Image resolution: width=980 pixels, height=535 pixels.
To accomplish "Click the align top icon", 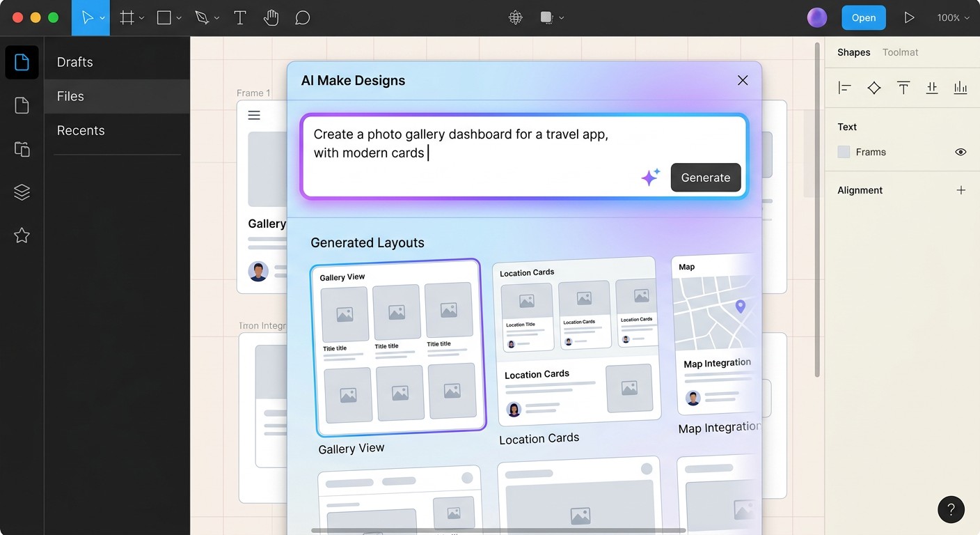I will (x=903, y=88).
